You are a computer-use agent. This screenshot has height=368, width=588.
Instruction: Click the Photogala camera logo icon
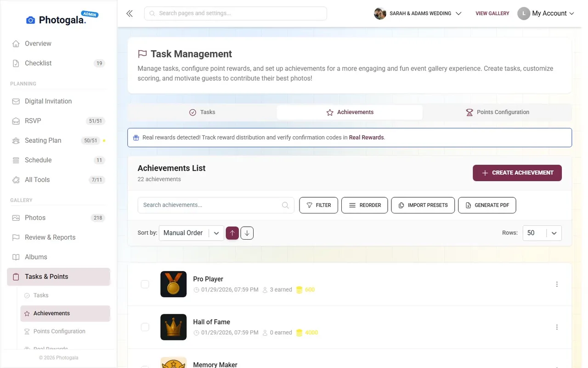pyautogui.click(x=31, y=20)
